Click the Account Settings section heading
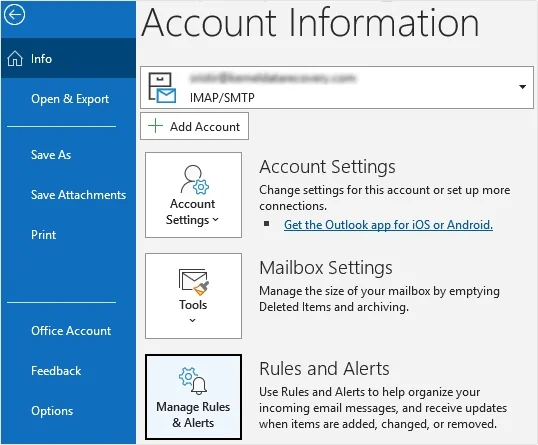538x445 pixels. click(x=327, y=167)
